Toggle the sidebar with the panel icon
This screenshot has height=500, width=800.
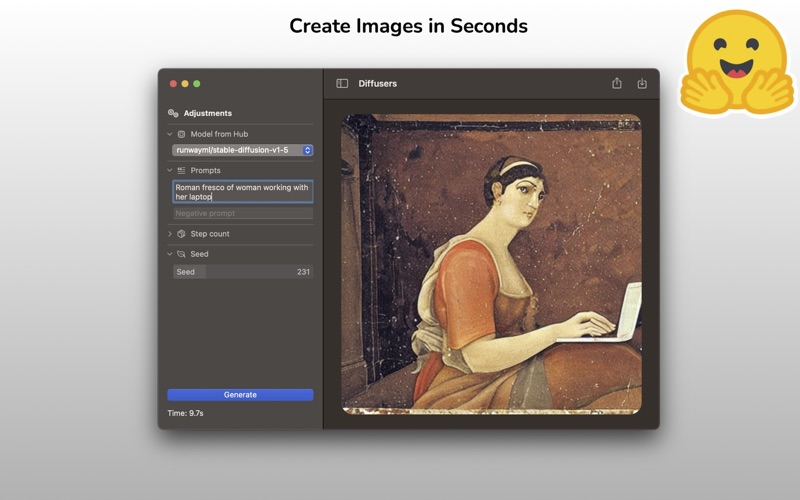coord(342,83)
